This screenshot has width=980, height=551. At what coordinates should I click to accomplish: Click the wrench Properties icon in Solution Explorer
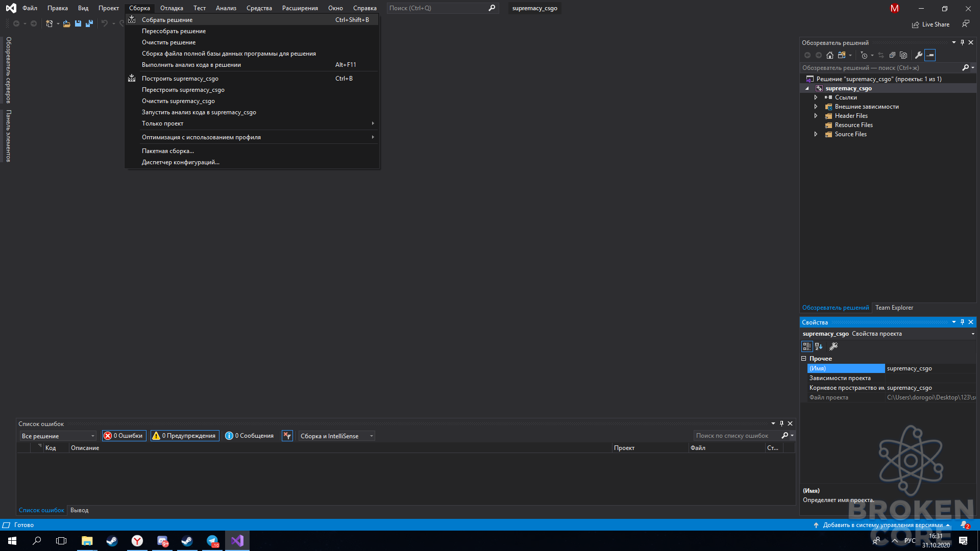click(919, 55)
